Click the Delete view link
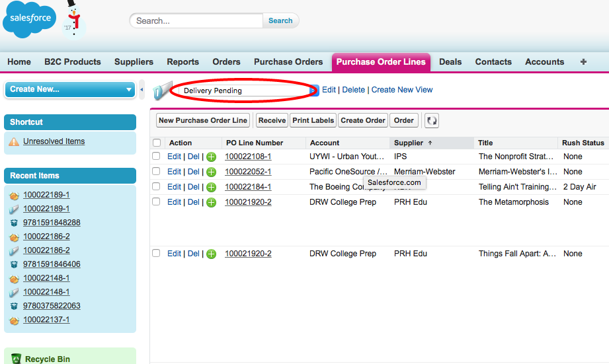 354,90
